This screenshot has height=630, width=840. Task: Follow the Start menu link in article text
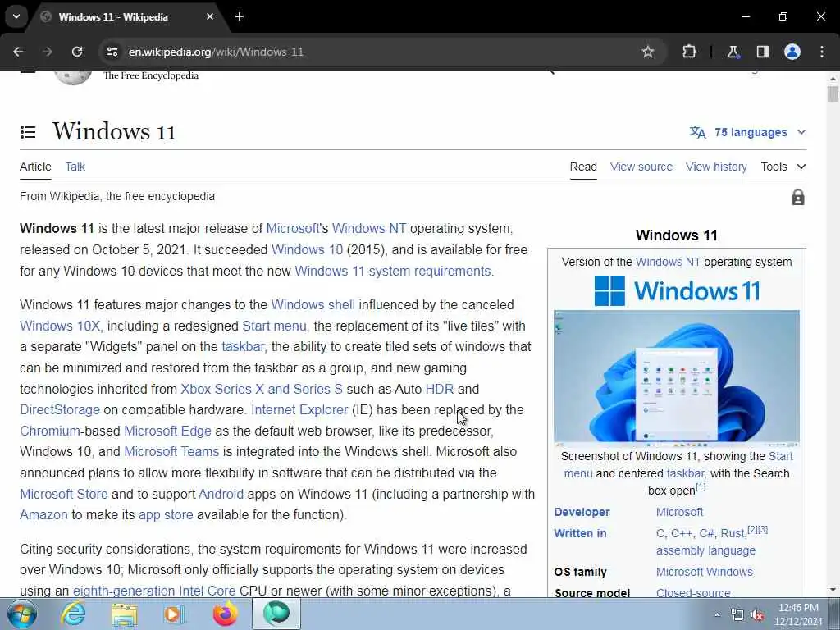click(274, 326)
